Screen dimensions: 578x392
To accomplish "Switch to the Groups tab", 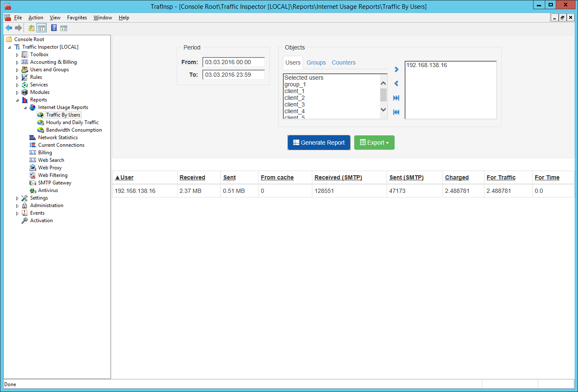I will [316, 62].
